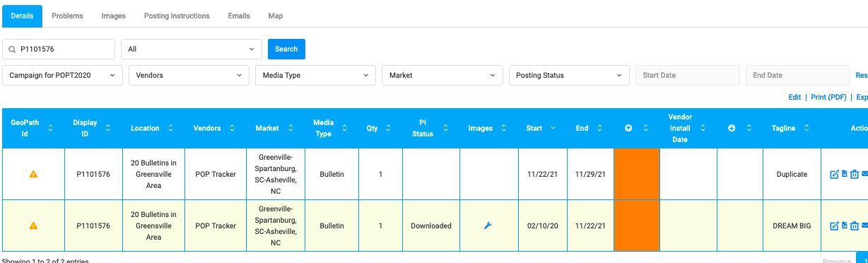This screenshot has width=868, height=263.
Task: Sort by Images column
Action: (x=504, y=128)
